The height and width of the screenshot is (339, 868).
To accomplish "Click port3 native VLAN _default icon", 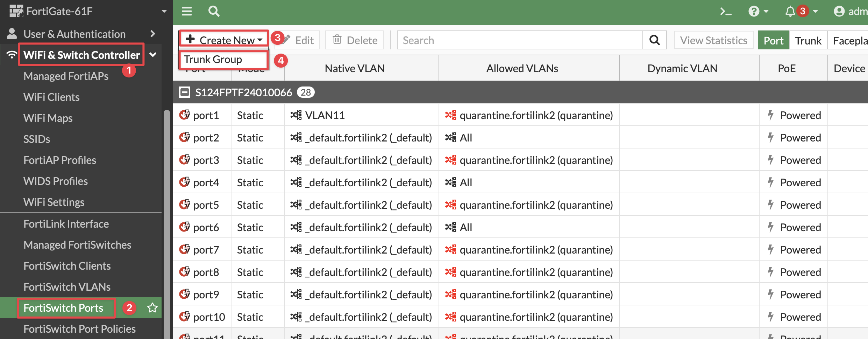I will point(296,160).
